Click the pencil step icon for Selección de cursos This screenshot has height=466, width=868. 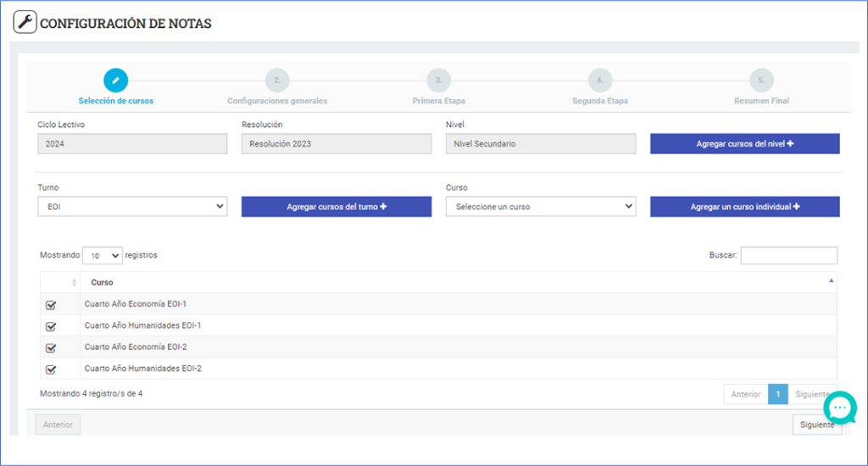116,80
